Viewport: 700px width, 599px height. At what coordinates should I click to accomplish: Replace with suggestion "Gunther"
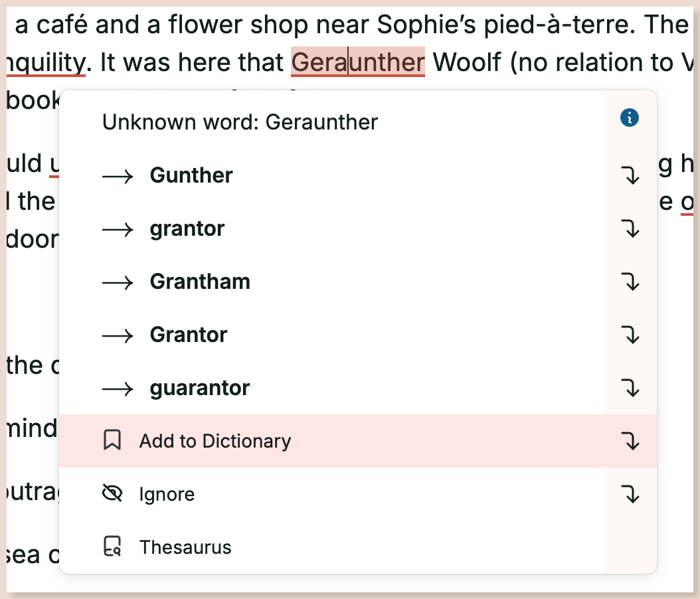click(191, 175)
